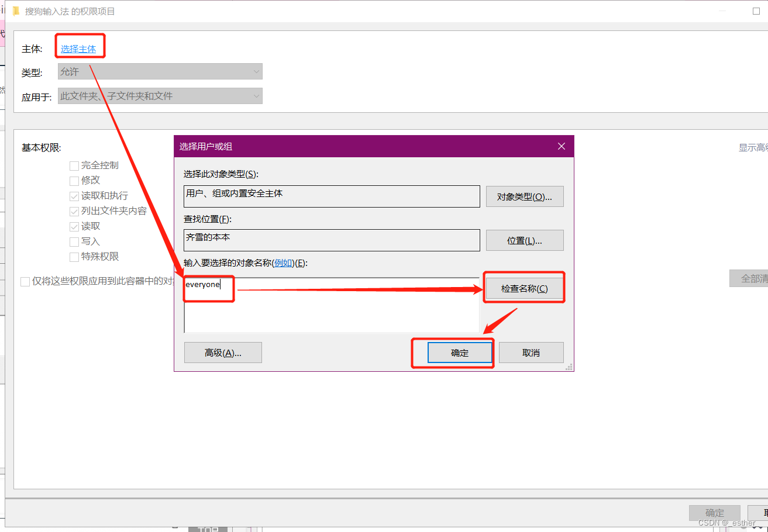This screenshot has width=768, height=532.
Task: Click the folder icon in 权限项目 title bar
Action: [16, 11]
